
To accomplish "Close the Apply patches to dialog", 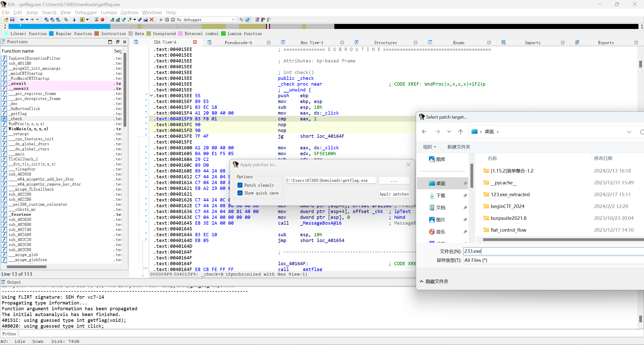I will [x=408, y=164].
